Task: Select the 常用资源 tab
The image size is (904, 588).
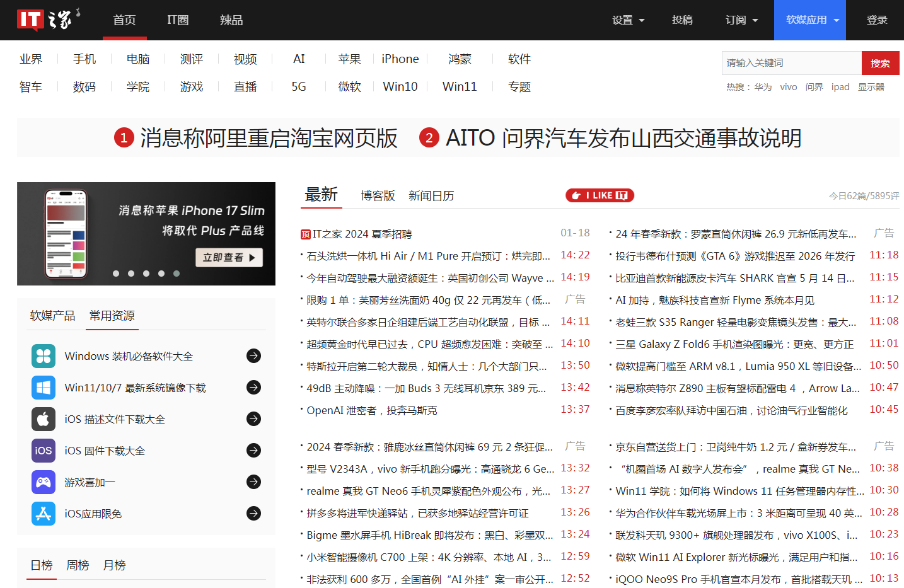Action: coord(112,316)
